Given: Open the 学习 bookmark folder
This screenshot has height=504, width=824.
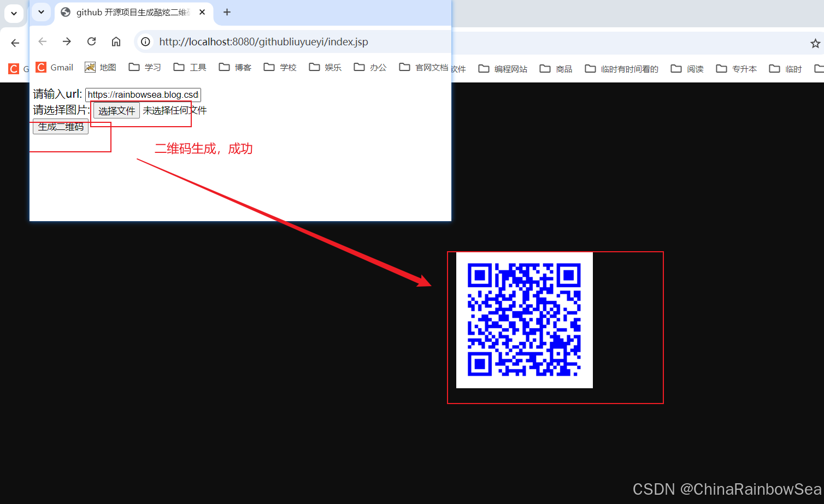Looking at the screenshot, I should click(145, 67).
